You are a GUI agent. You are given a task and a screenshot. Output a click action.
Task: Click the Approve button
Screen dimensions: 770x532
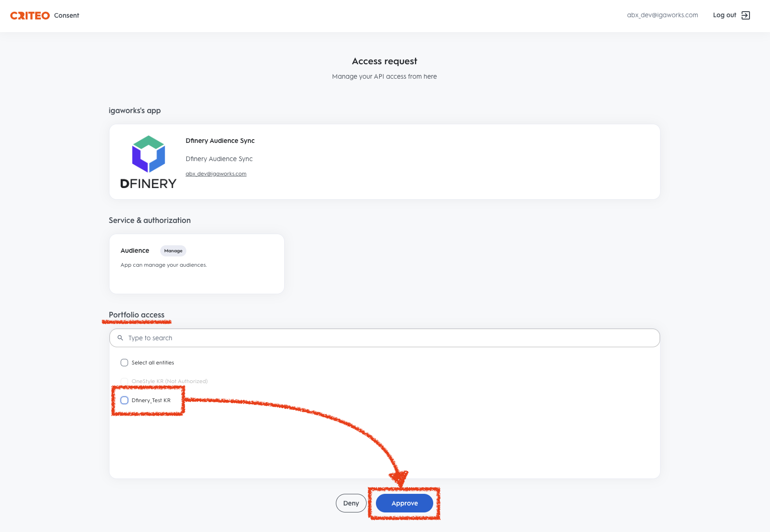(404, 503)
